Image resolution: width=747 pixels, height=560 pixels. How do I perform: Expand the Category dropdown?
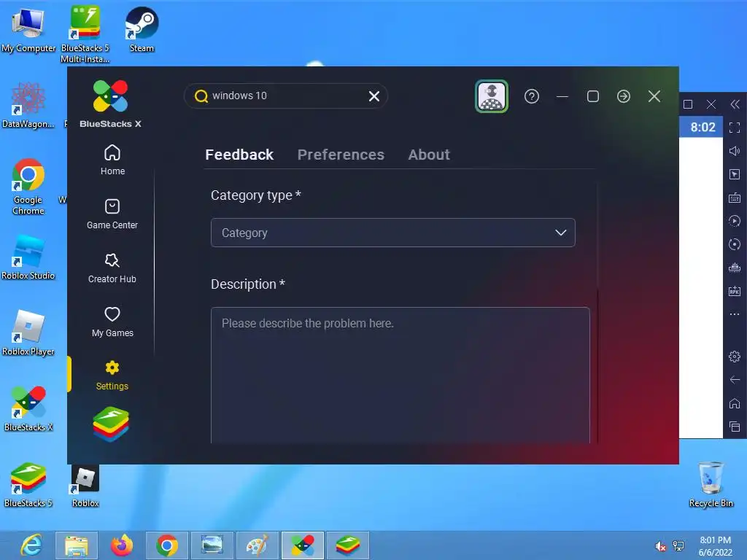point(393,233)
